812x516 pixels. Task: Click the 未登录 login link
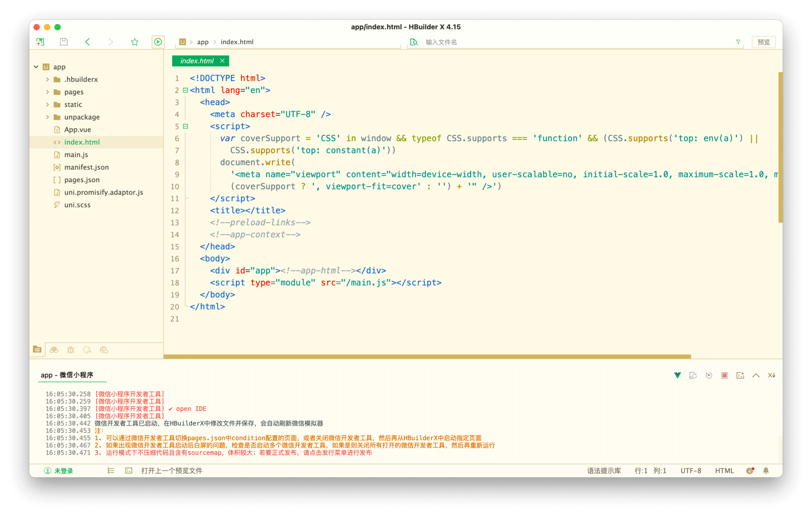click(x=63, y=471)
